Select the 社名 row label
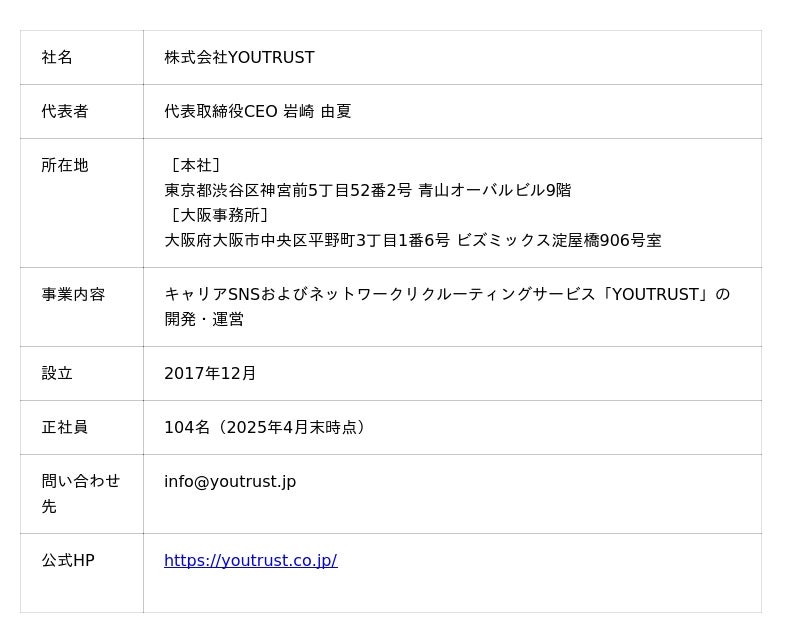The height and width of the screenshot is (643, 800). tap(57, 58)
